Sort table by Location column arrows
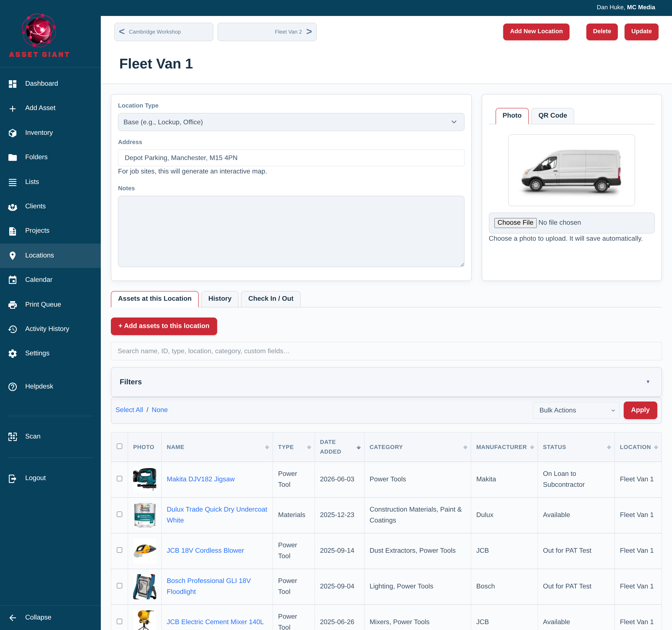672x630 pixels. pos(656,447)
